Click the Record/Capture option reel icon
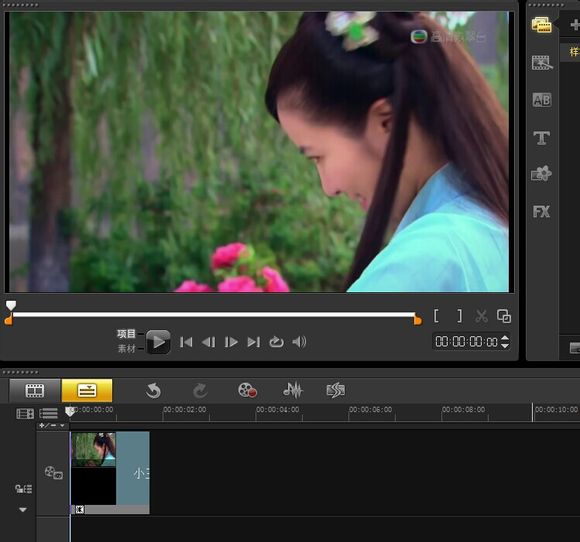This screenshot has width=580, height=542. tap(247, 390)
